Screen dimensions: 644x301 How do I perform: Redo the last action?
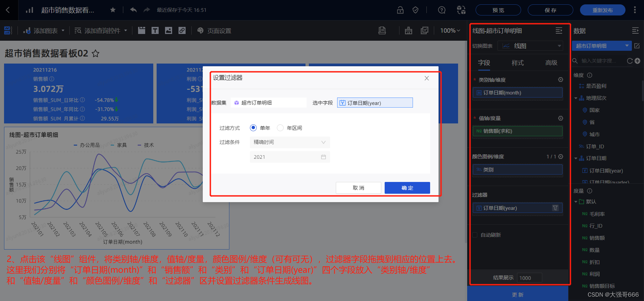click(x=147, y=10)
